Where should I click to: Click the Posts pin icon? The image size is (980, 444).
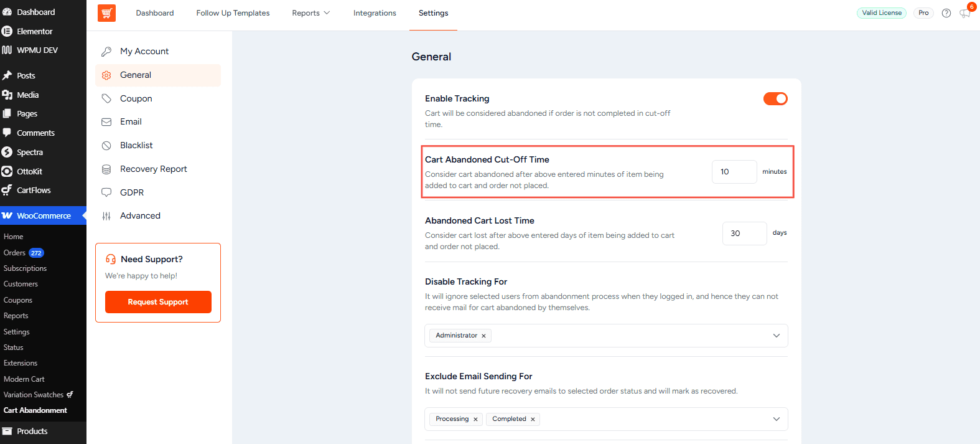[x=7, y=75]
